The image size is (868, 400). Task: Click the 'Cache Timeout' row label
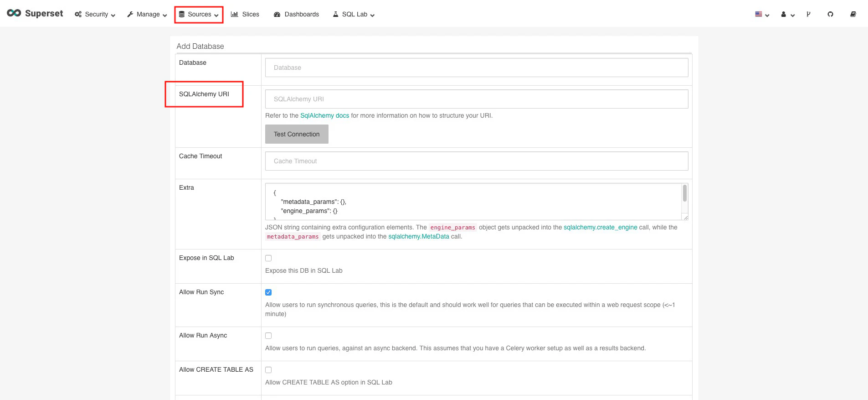click(200, 156)
